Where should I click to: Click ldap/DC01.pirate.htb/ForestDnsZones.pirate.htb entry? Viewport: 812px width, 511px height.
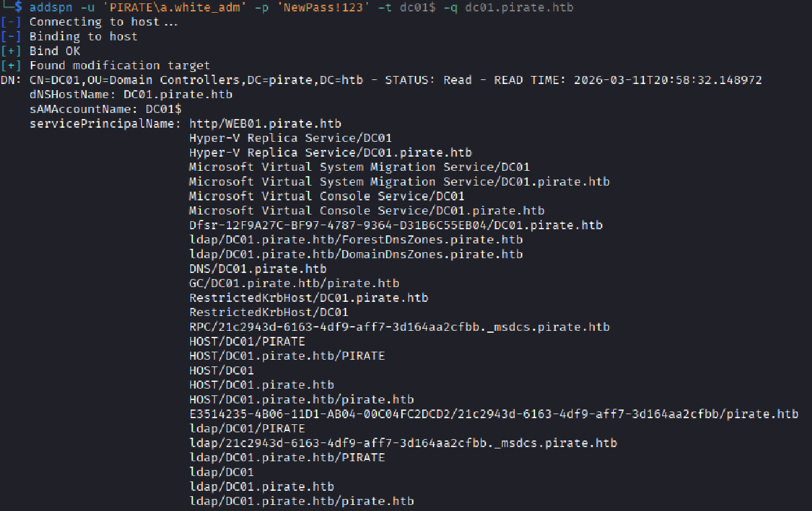pos(356,240)
